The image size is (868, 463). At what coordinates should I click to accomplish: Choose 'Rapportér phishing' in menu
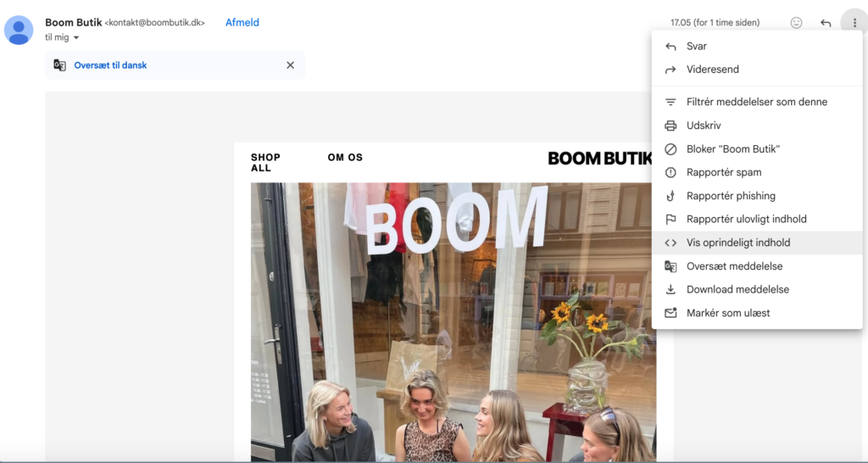tap(757, 196)
